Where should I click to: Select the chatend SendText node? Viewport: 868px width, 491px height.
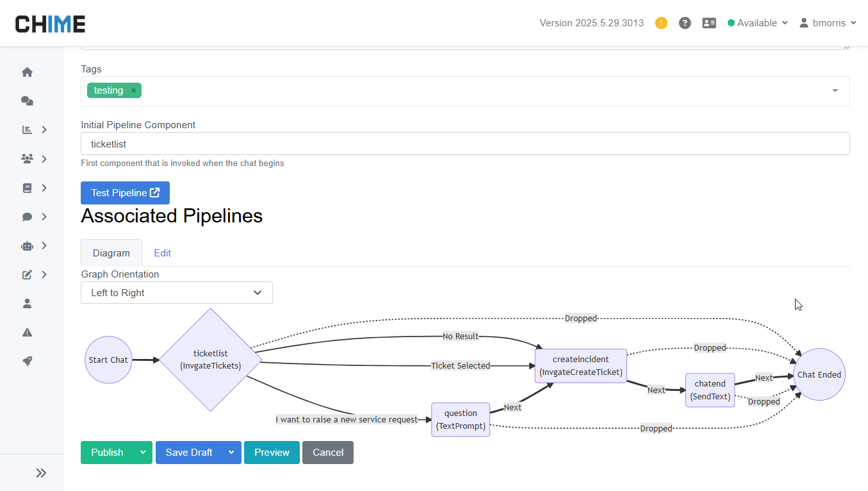710,390
